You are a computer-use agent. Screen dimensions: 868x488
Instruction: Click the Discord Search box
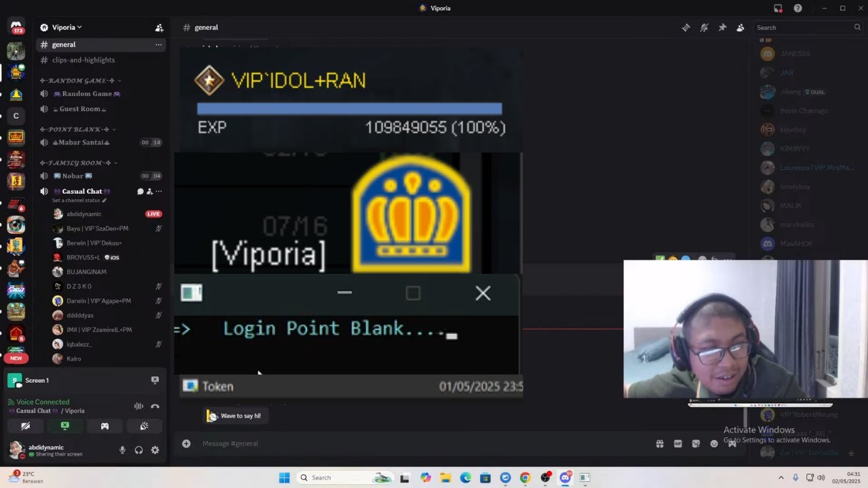[808, 28]
